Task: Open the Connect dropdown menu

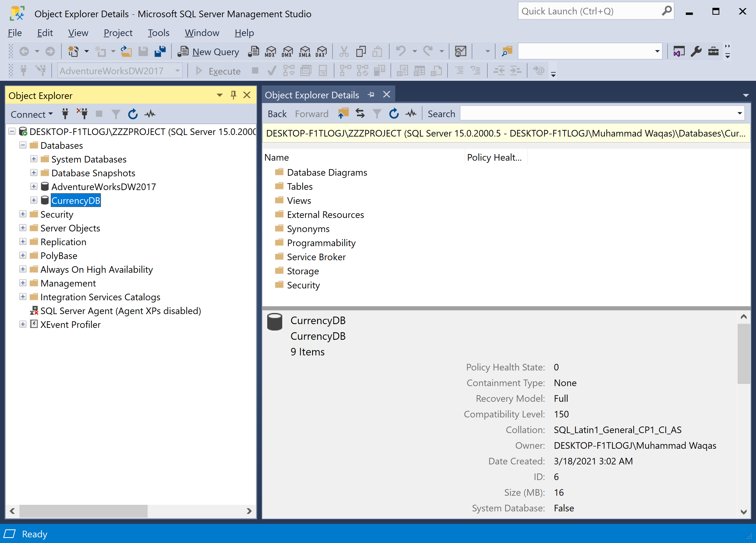Action: 32,114
